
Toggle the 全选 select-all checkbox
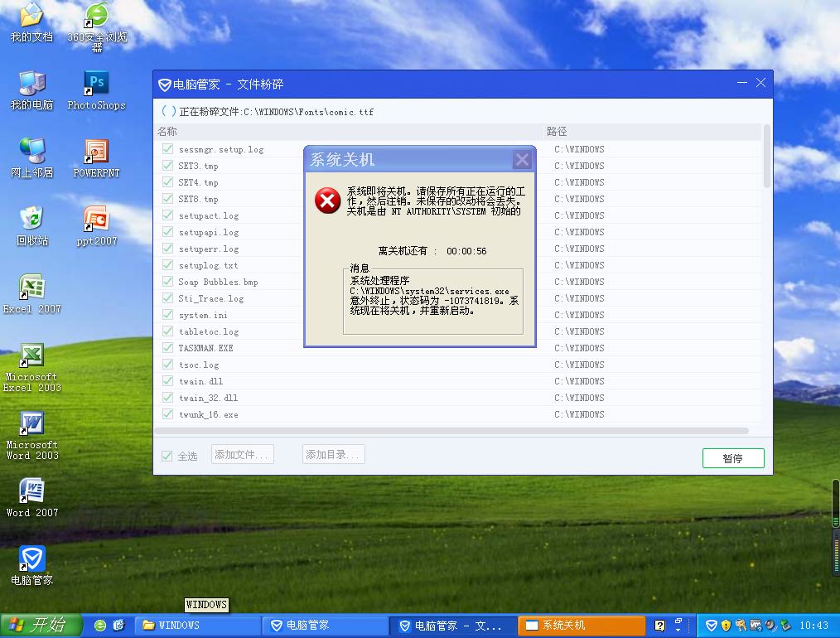point(167,456)
